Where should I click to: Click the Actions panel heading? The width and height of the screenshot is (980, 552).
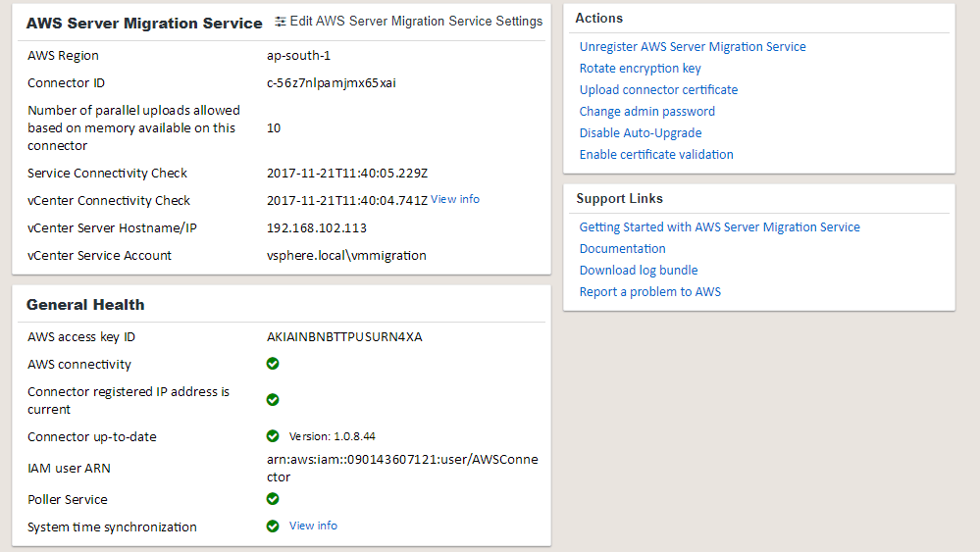pyautogui.click(x=598, y=18)
